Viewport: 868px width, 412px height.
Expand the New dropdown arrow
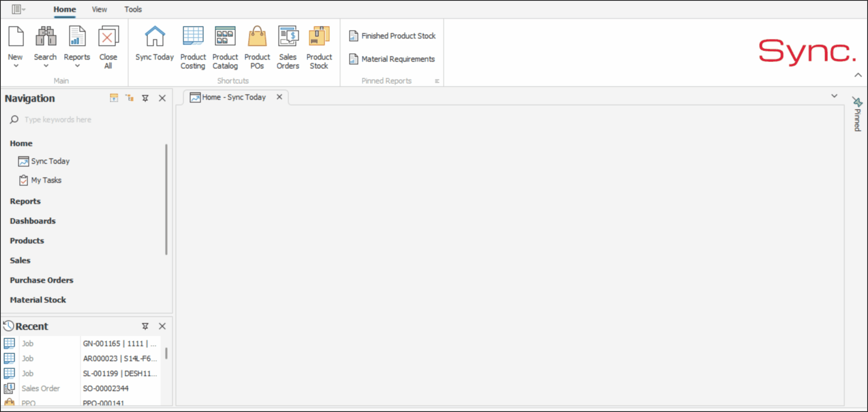click(15, 66)
